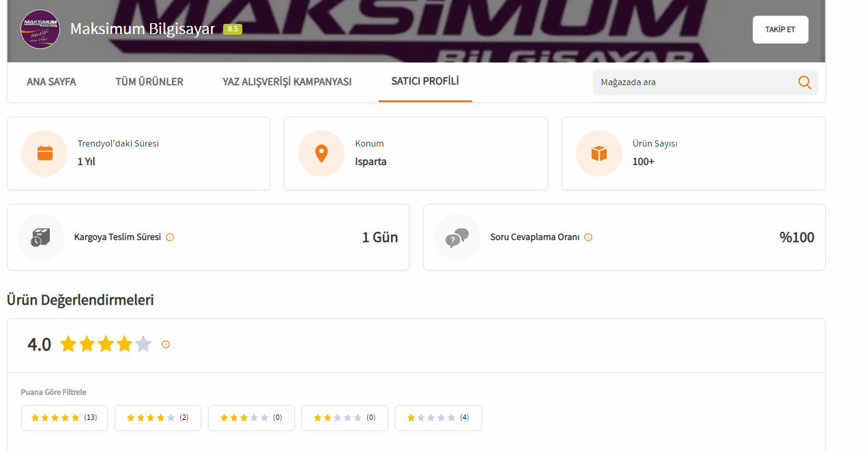868x452 pixels.
Task: Select the two-star (0) rating filter
Action: click(x=345, y=418)
